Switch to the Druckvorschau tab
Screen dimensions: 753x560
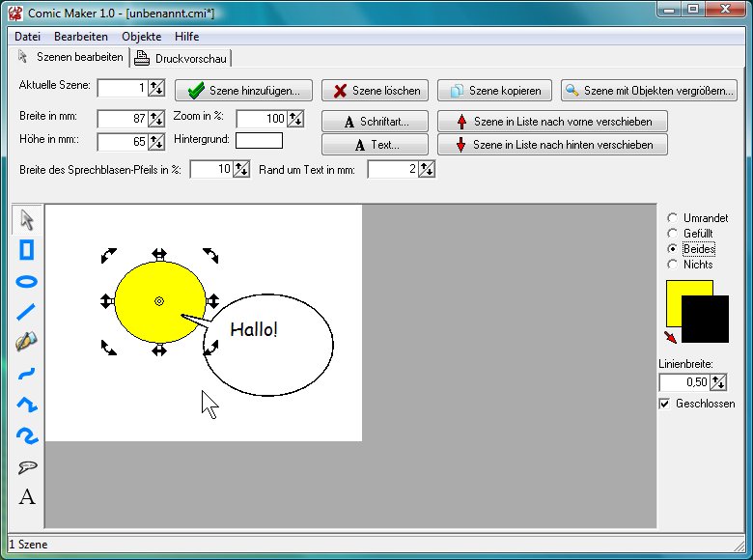(x=182, y=58)
